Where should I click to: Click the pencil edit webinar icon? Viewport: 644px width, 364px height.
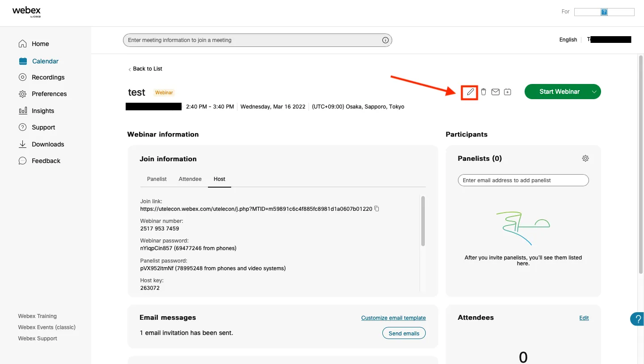470,92
